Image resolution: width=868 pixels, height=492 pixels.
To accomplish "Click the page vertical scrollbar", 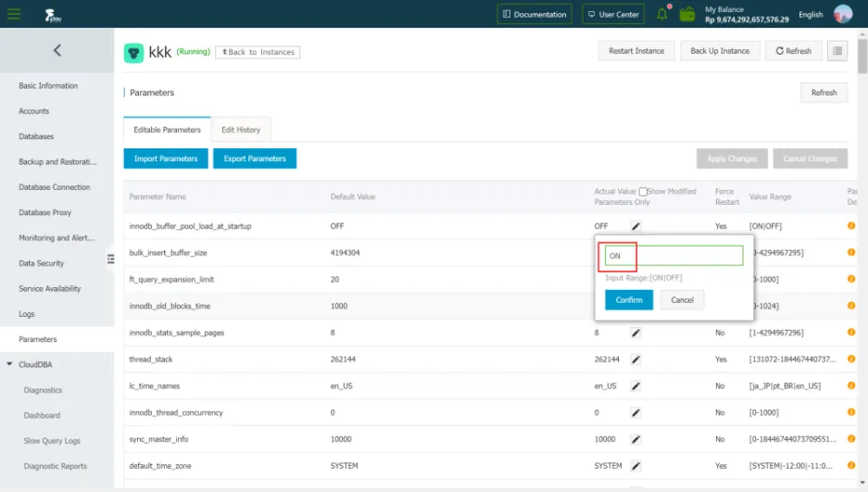I will pyautogui.click(x=862, y=56).
